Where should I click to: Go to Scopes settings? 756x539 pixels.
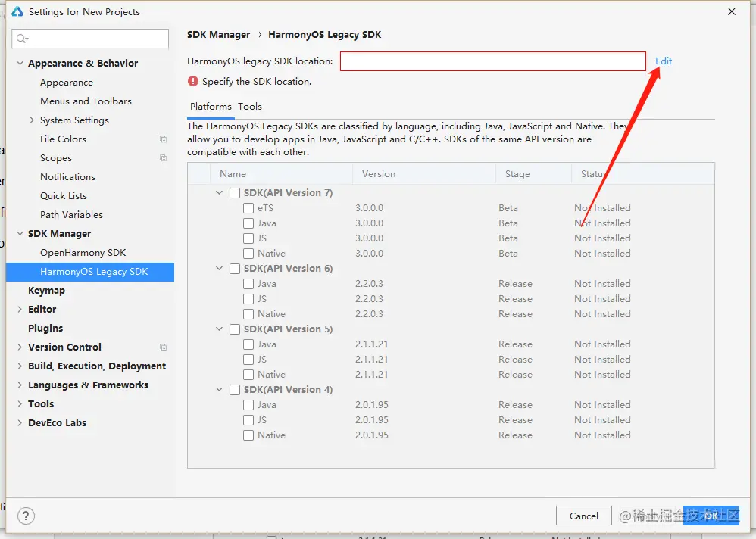point(56,158)
